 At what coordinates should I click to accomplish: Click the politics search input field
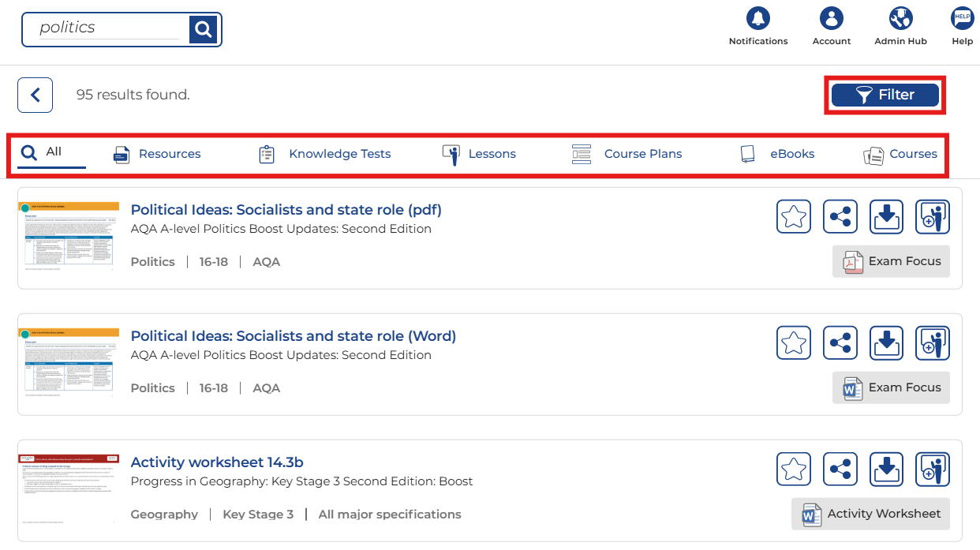click(109, 28)
